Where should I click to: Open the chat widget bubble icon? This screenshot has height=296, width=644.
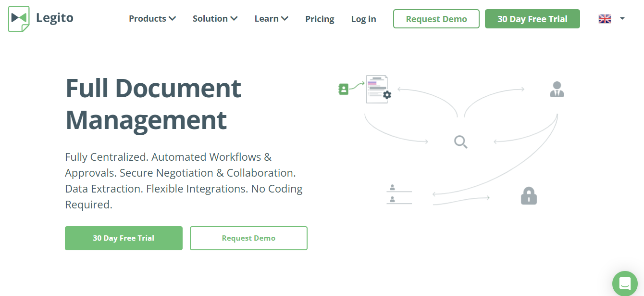tap(625, 283)
